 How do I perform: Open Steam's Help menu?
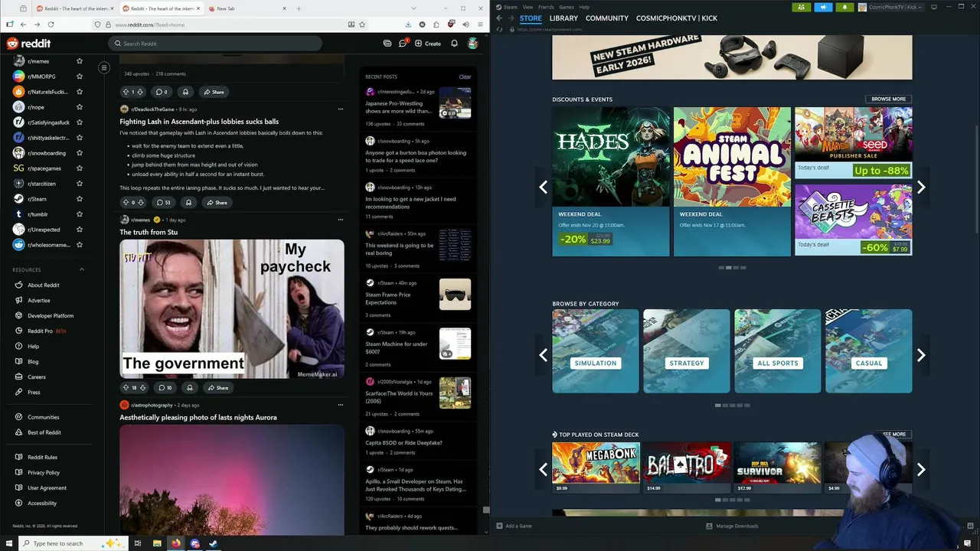click(584, 7)
